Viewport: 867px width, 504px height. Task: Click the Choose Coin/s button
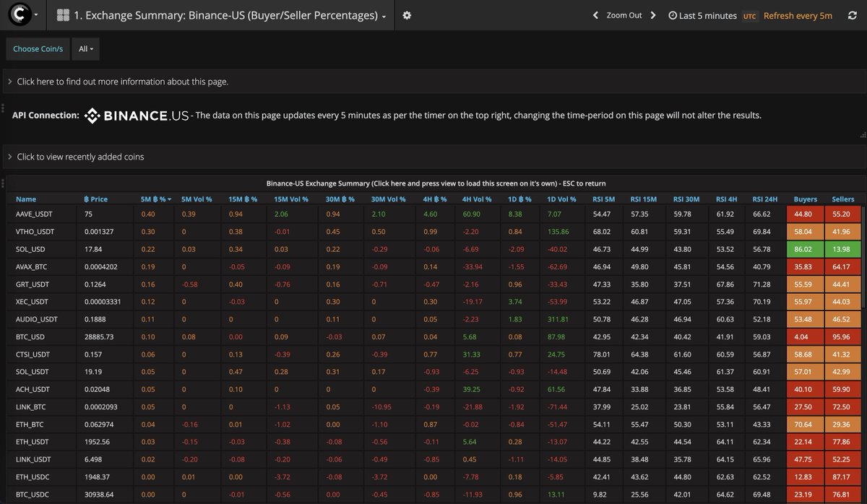tap(38, 48)
